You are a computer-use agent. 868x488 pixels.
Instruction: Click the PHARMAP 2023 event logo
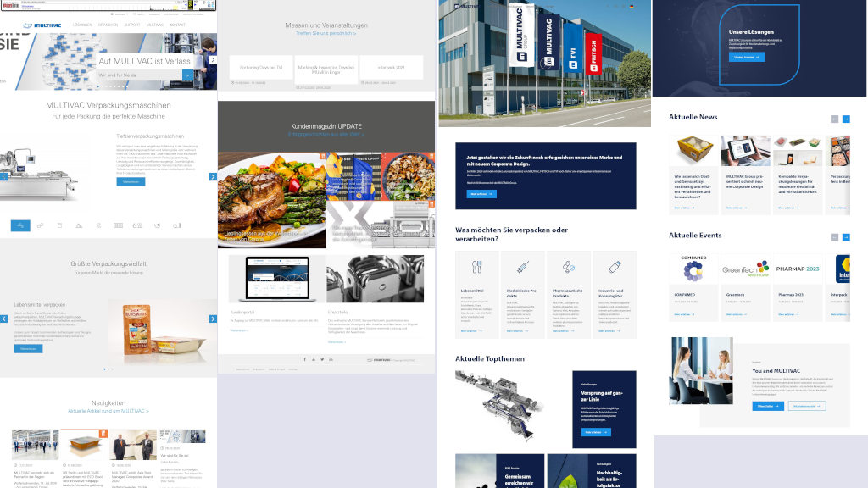(x=798, y=269)
